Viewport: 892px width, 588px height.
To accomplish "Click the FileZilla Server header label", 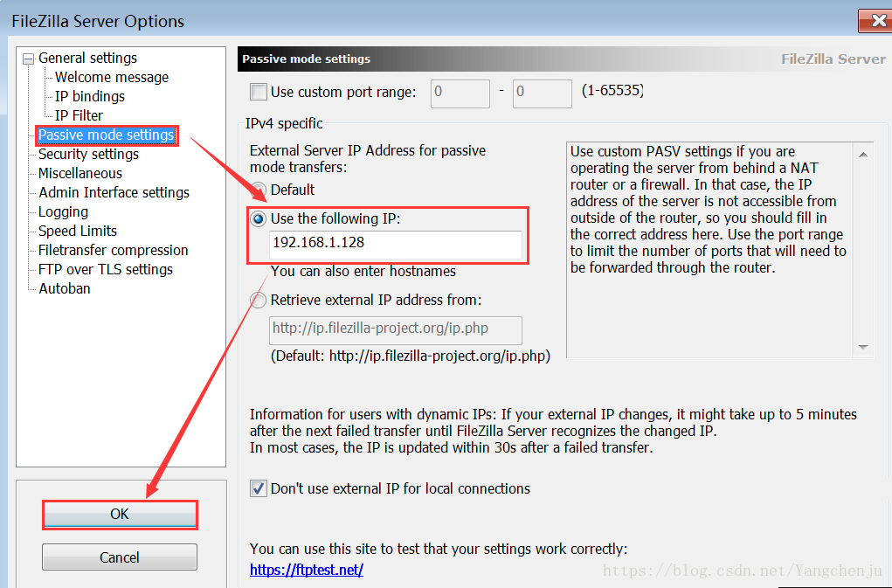I will (833, 59).
